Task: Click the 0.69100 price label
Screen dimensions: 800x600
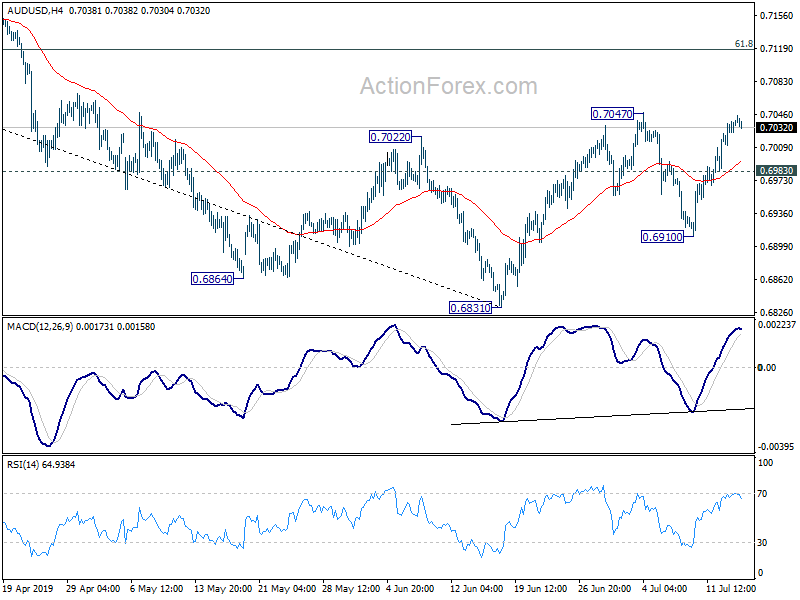Action: point(662,237)
